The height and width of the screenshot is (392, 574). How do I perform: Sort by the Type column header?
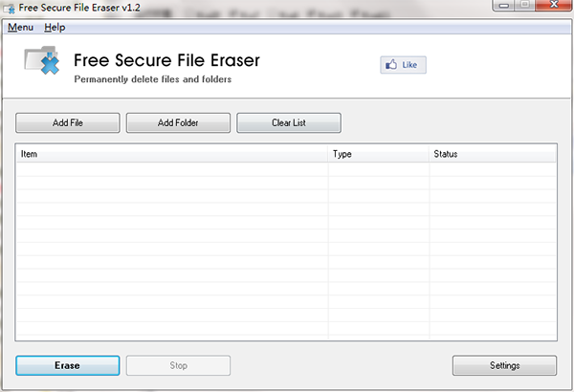pos(378,153)
